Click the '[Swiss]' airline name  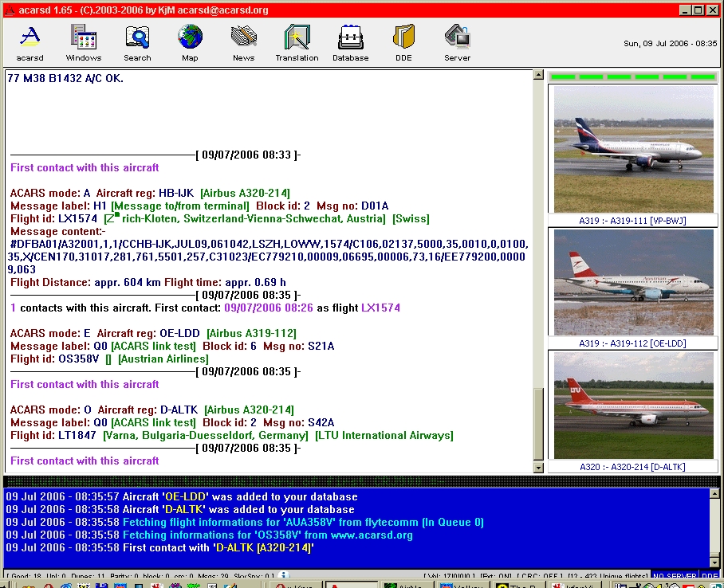tap(411, 219)
